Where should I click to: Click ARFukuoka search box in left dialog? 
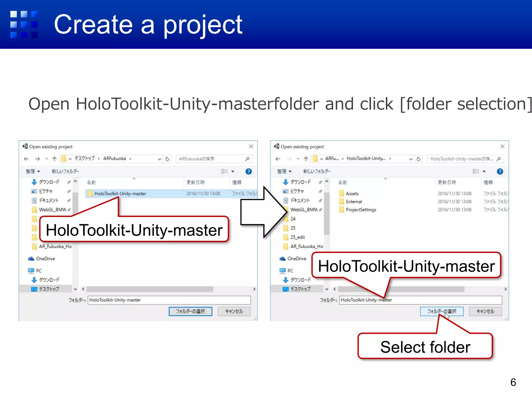click(x=214, y=159)
